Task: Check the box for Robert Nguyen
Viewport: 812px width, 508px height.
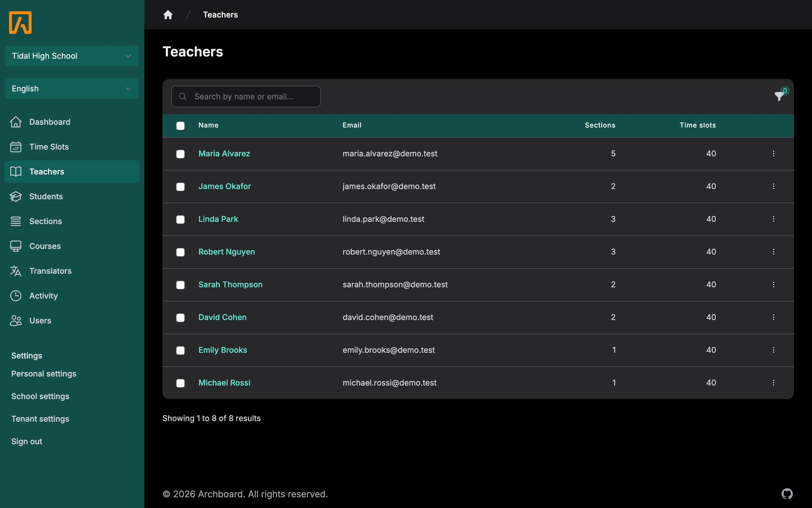Action: pos(180,252)
